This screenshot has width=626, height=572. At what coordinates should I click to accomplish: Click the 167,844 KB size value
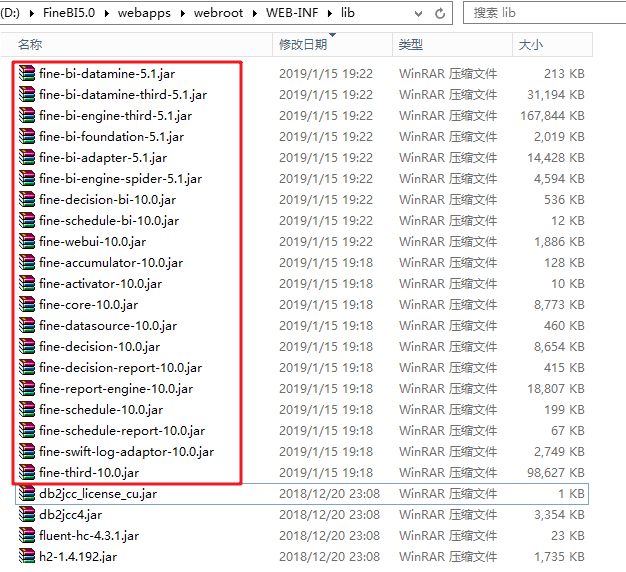pyautogui.click(x=552, y=116)
